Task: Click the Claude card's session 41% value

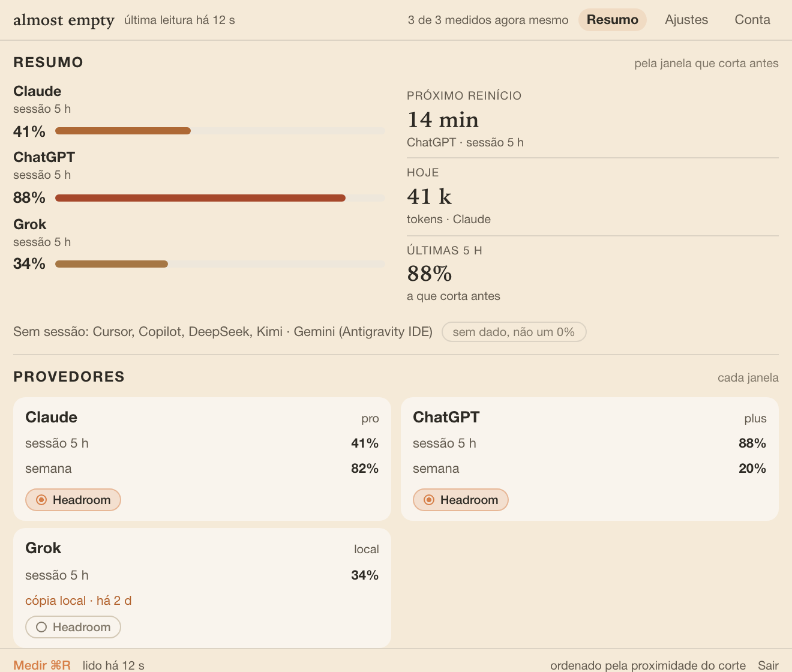Action: click(365, 443)
